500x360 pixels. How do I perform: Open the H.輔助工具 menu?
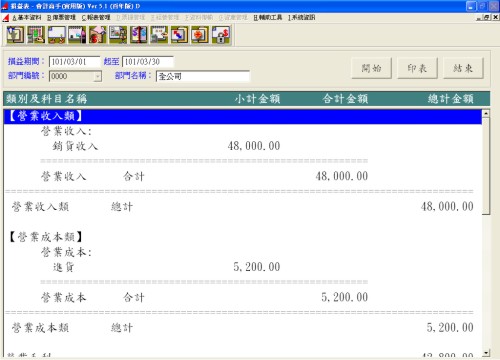coord(268,17)
